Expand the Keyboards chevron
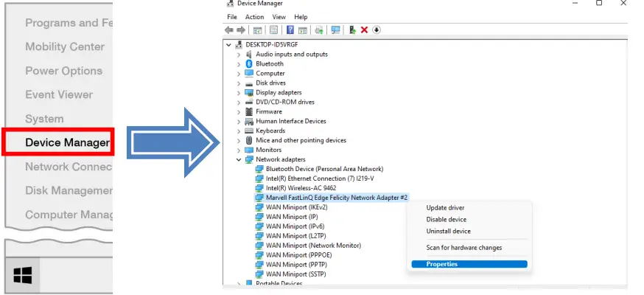Viewport: 644px width, 295px height. coord(239,131)
